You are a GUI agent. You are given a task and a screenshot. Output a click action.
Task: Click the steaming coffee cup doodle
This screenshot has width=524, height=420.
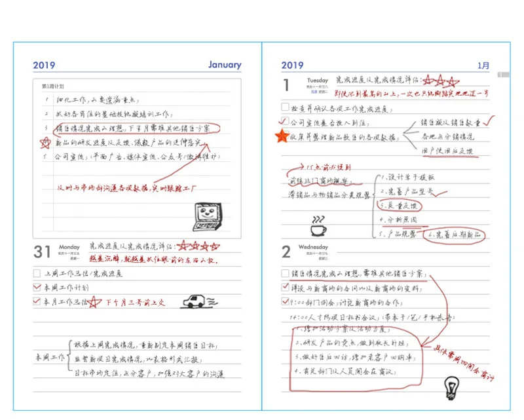point(318,227)
